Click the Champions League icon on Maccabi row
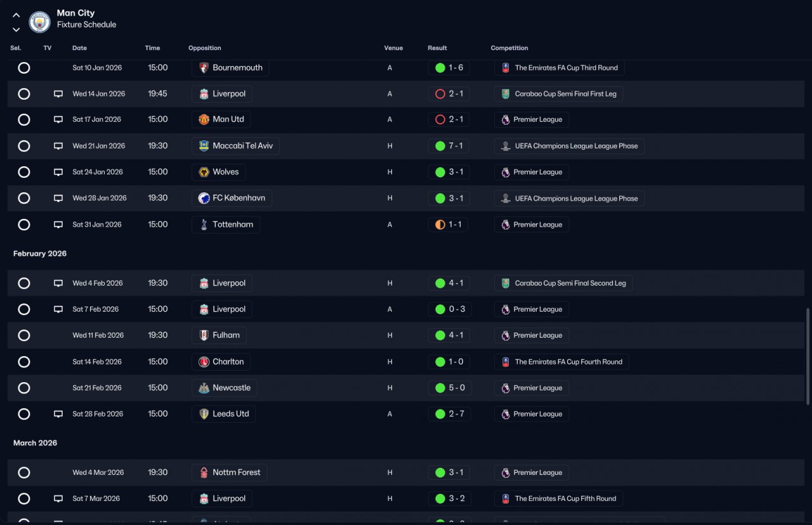 click(x=506, y=146)
